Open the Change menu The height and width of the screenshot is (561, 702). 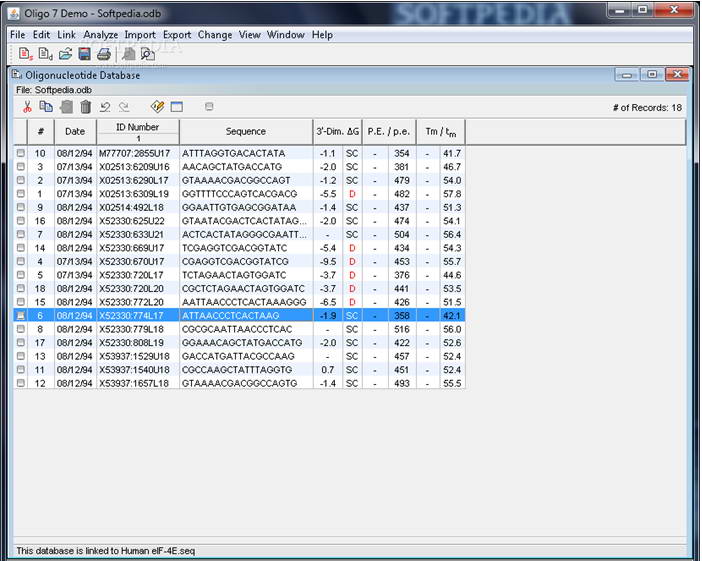215,34
